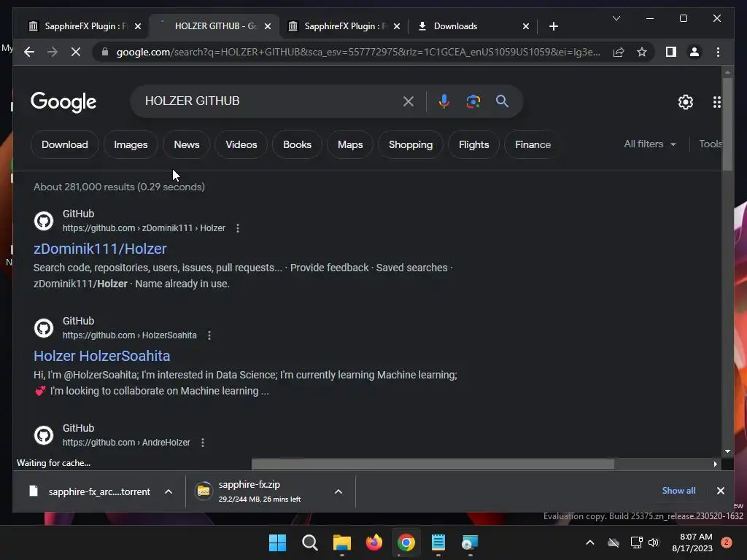Open options for HolzerSoahita result

click(209, 335)
